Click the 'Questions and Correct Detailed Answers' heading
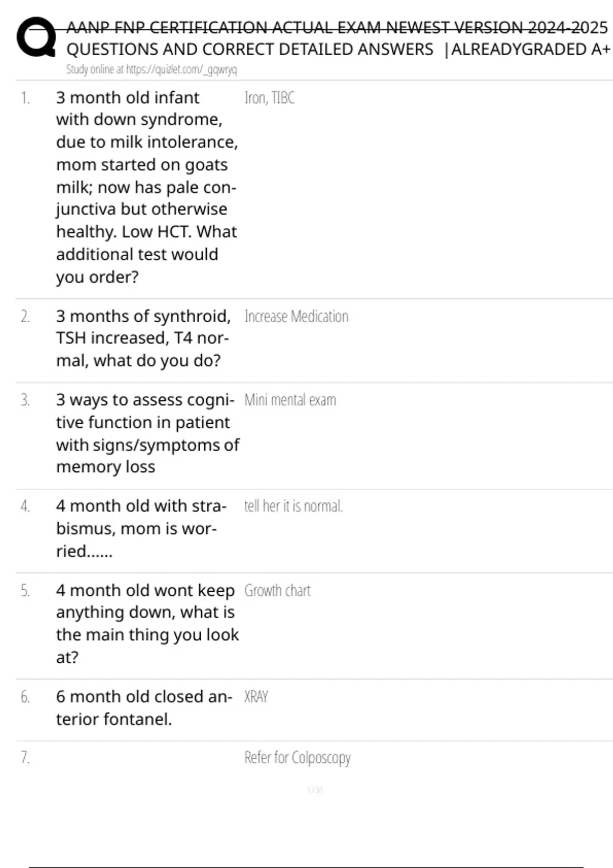The image size is (613, 868). pyautogui.click(x=250, y=50)
